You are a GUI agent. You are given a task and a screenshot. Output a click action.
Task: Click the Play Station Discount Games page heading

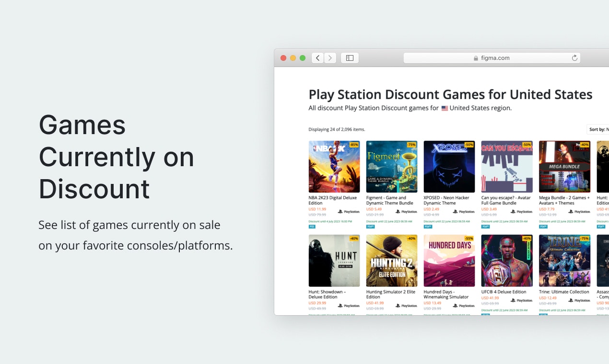(450, 94)
